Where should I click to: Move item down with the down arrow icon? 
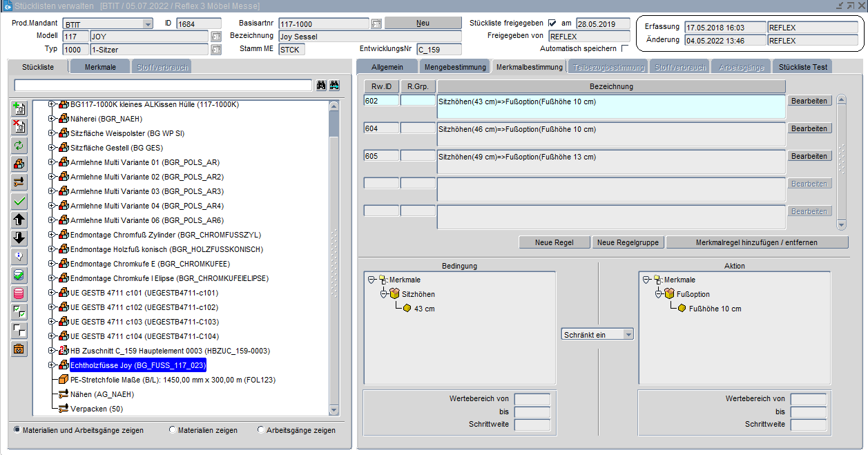click(20, 238)
